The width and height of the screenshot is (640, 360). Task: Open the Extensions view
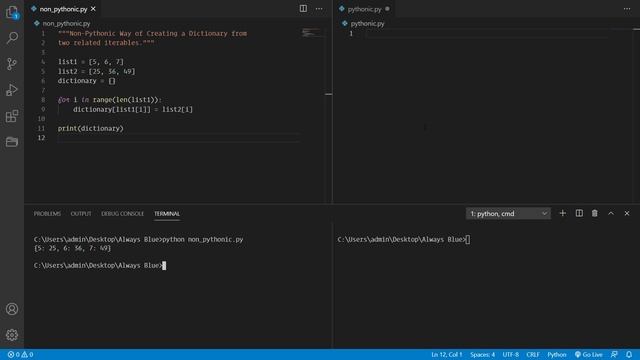point(12,116)
